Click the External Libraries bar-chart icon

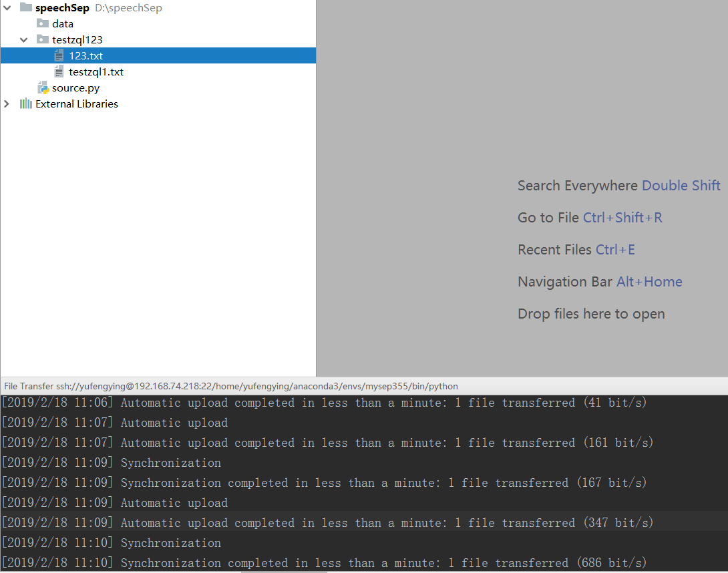(x=26, y=104)
